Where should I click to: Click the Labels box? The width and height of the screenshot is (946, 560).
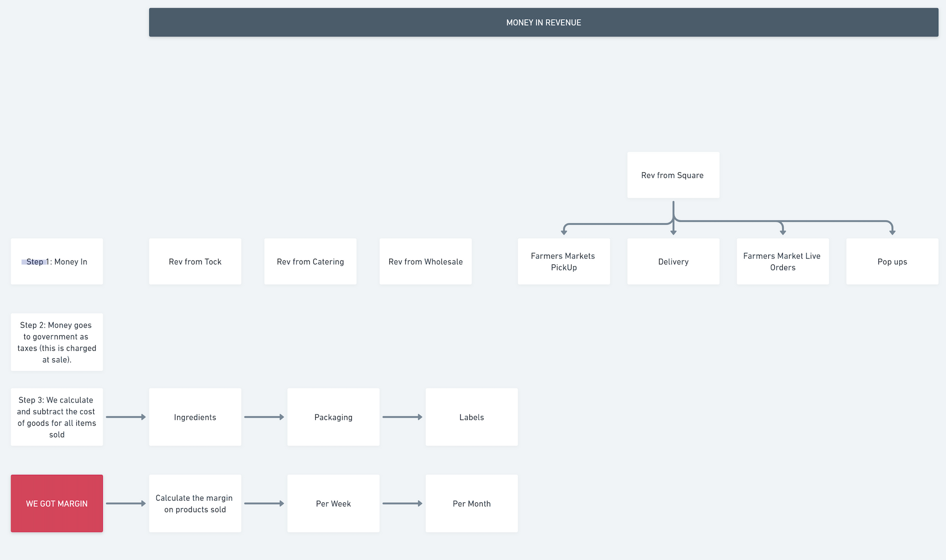tap(471, 417)
